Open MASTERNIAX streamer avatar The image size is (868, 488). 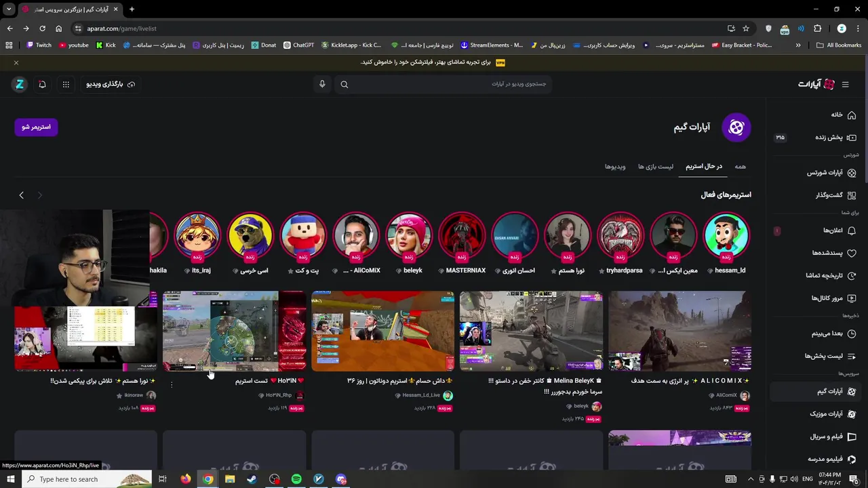462,235
